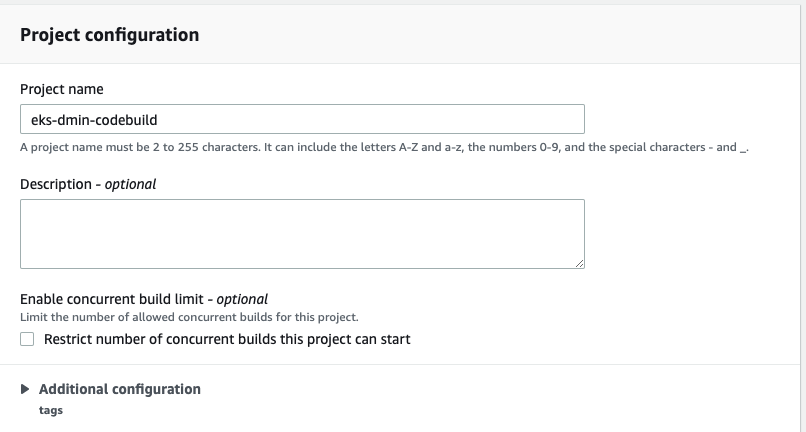Click the "Project name" field label

61,89
